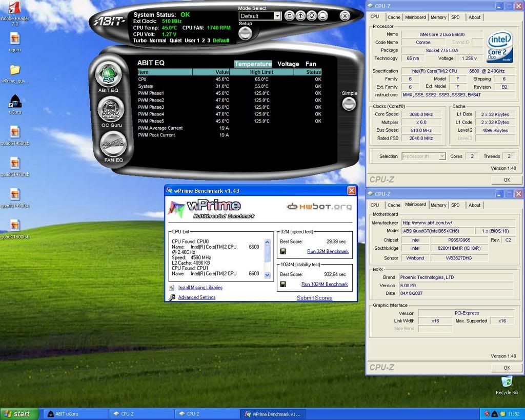Save the 32M score with floppy icon
Viewport: 525px width, 420px height.
click(283, 251)
